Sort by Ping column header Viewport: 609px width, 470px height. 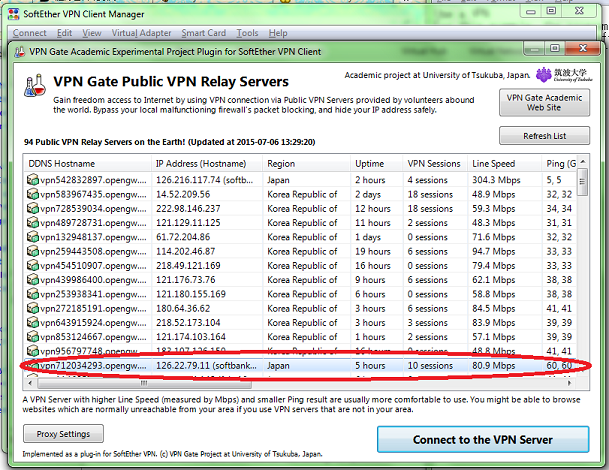[560, 164]
